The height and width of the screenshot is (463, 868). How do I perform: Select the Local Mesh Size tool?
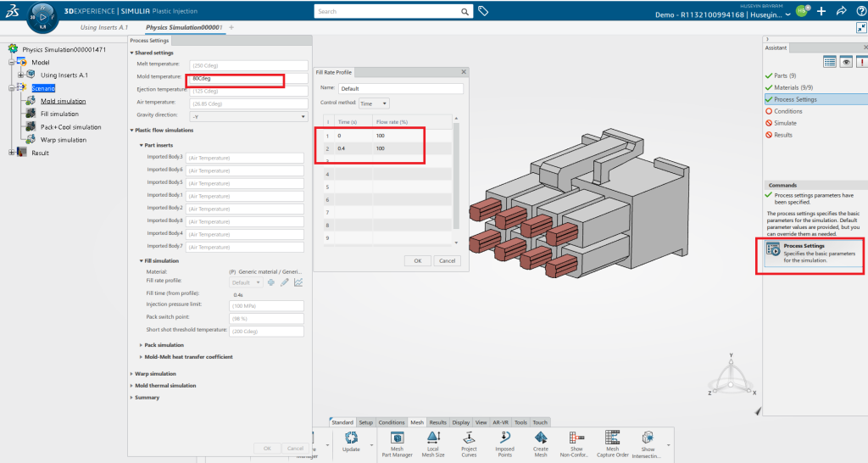(x=432, y=438)
